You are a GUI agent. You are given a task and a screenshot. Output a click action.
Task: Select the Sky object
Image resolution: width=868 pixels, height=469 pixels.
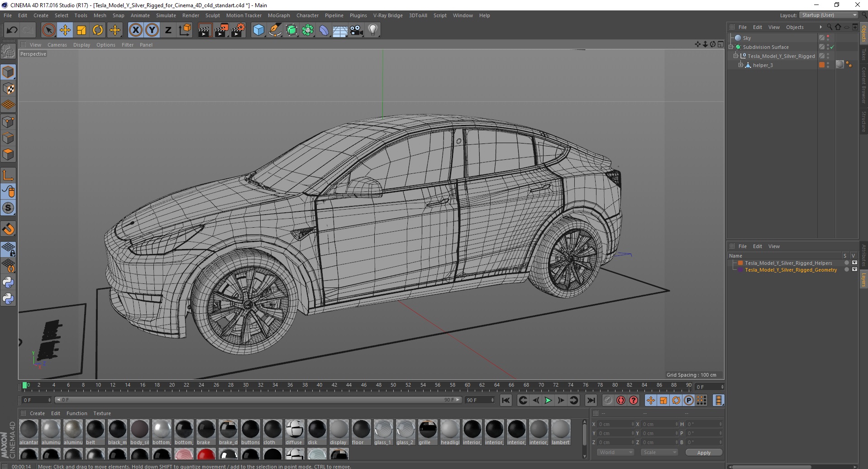[x=747, y=38]
